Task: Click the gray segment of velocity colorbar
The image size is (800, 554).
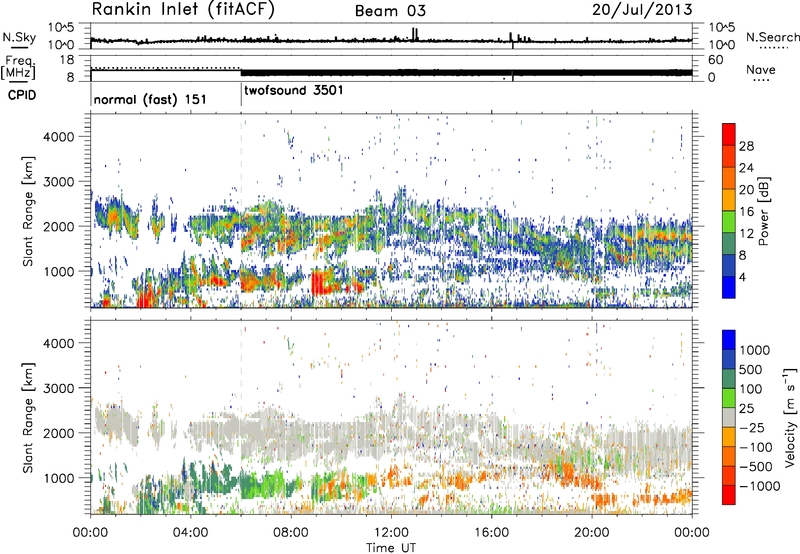Action: point(729,418)
